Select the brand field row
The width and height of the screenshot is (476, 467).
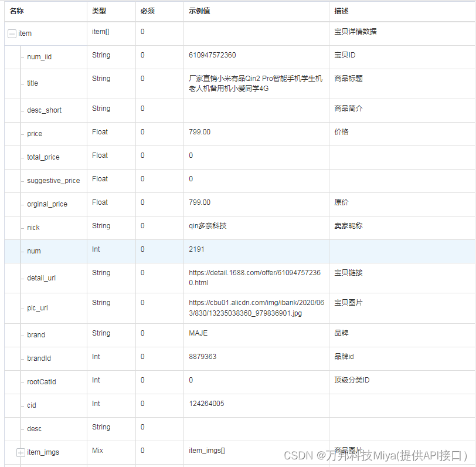[x=35, y=334]
